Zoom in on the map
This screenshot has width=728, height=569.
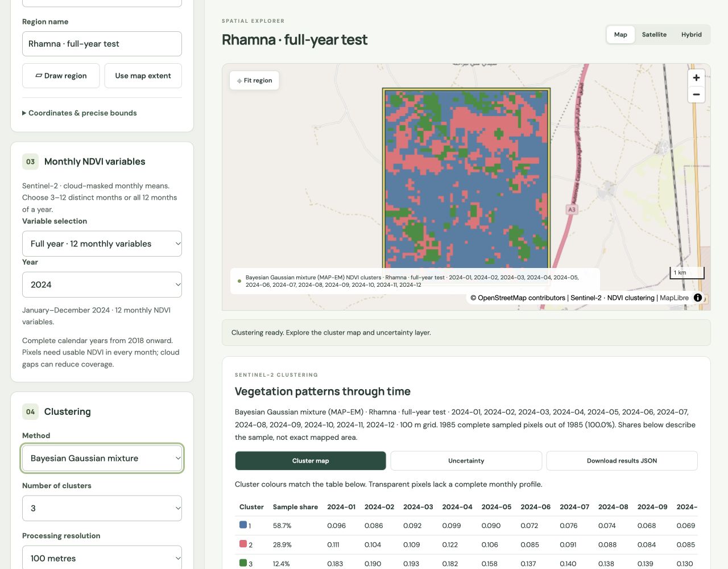click(696, 77)
